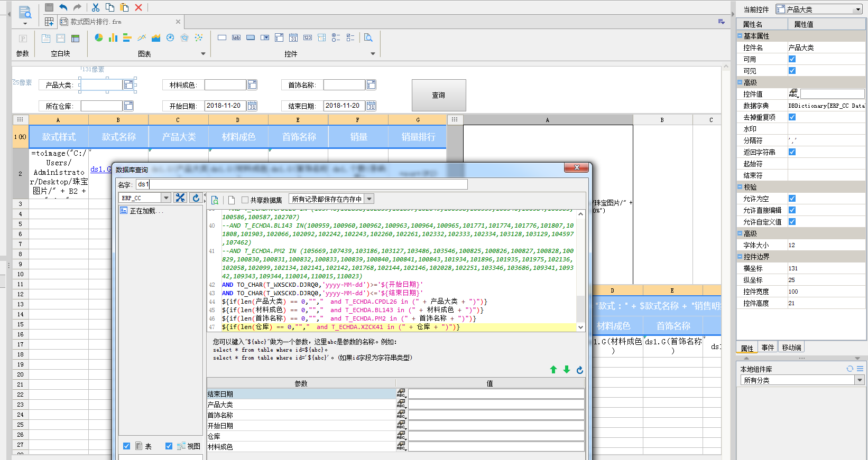868x460 pixels.
Task: Open the 当前控件 产品大类 dropdown
Action: (858, 10)
